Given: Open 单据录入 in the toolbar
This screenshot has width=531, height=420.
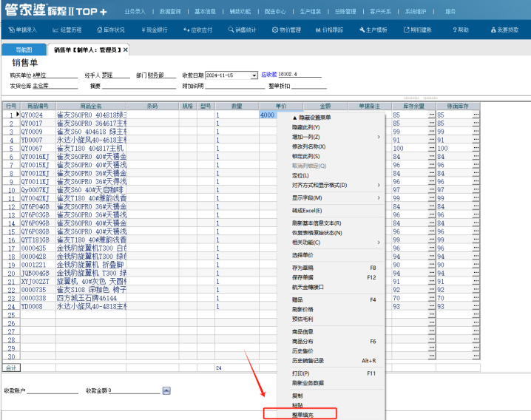Looking at the screenshot, I should [x=23, y=30].
